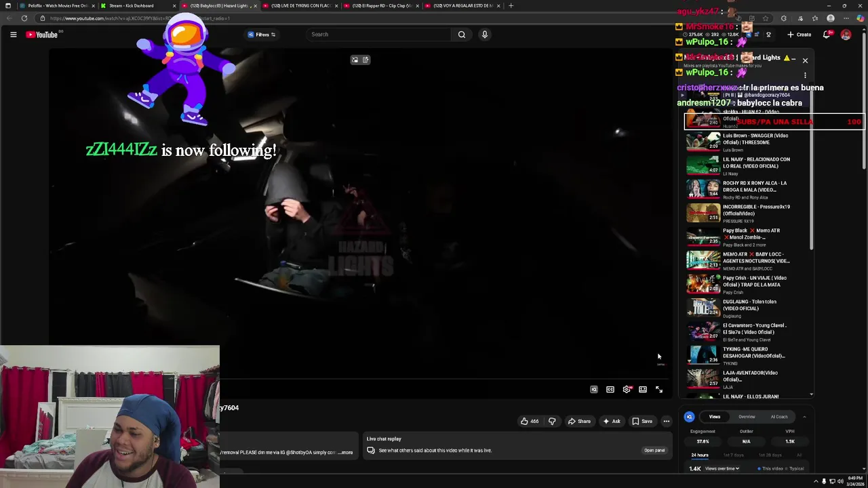Open the clock showing 6:49 PM
This screenshot has width=868, height=488.
pos(854,481)
